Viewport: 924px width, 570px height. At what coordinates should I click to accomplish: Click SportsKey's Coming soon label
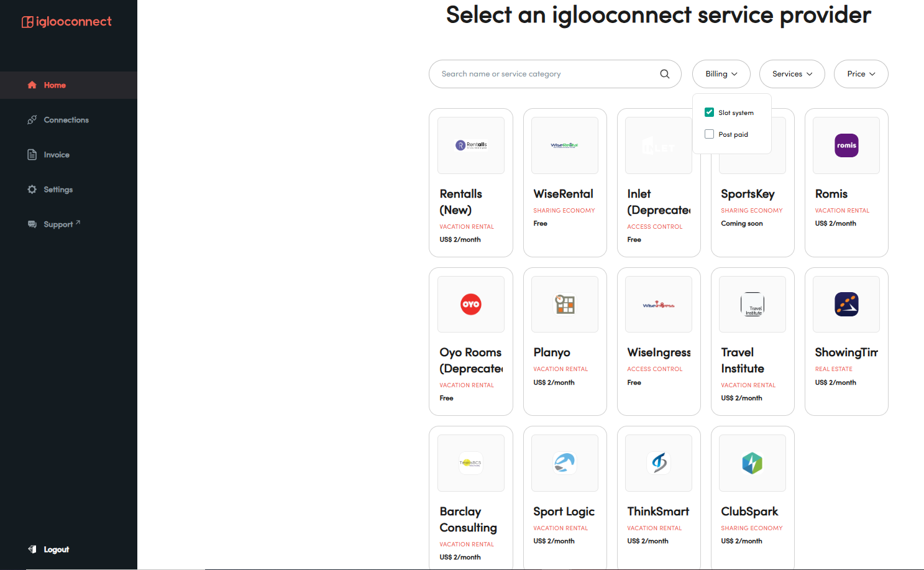coord(742,224)
